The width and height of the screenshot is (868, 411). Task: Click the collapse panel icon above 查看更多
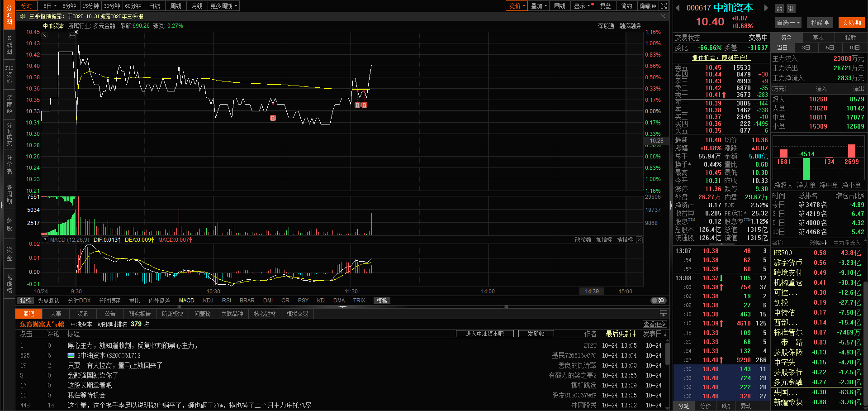[x=664, y=314]
